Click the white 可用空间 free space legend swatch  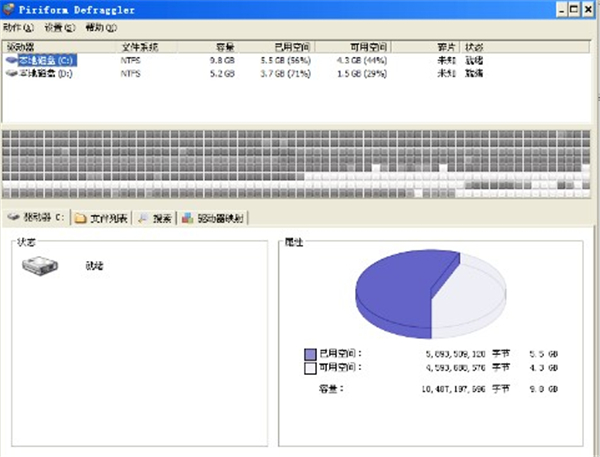pos(310,368)
